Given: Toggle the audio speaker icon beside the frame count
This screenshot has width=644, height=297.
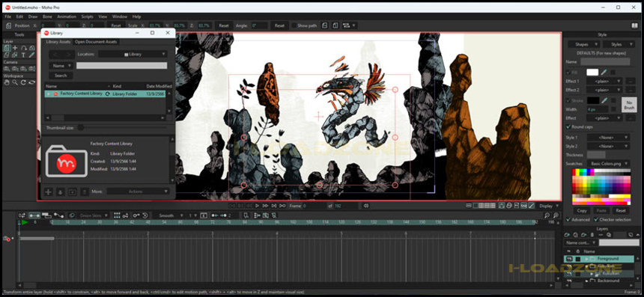Looking at the screenshot, I should tap(365, 206).
